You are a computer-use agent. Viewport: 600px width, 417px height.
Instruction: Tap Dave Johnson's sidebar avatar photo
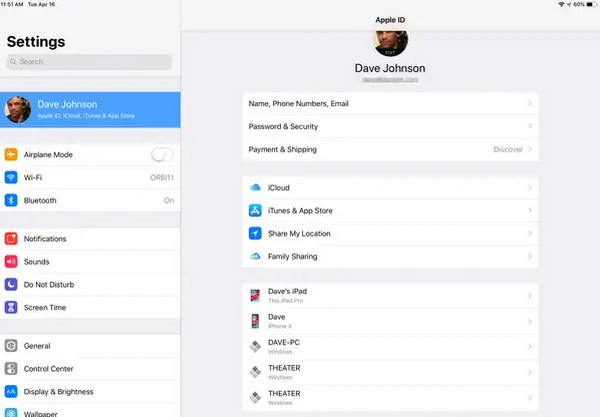18,110
